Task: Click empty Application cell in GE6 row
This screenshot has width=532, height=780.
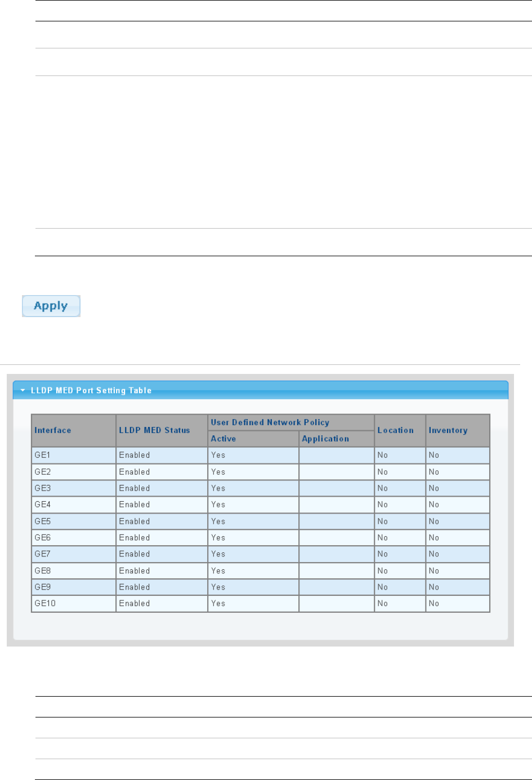Action: pos(337,538)
